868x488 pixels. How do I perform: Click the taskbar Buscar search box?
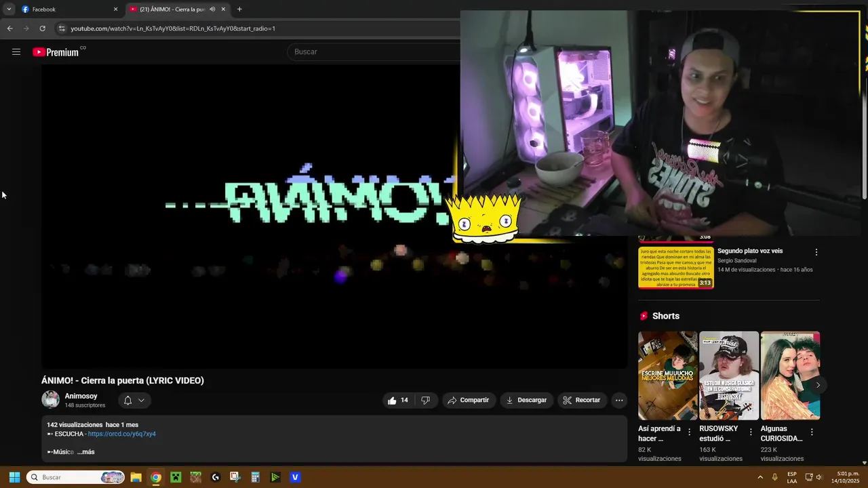tap(76, 477)
